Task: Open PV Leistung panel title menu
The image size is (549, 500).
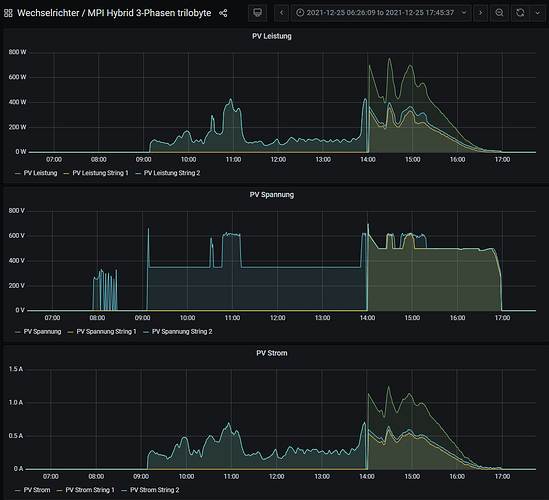Action: pyautogui.click(x=272, y=36)
